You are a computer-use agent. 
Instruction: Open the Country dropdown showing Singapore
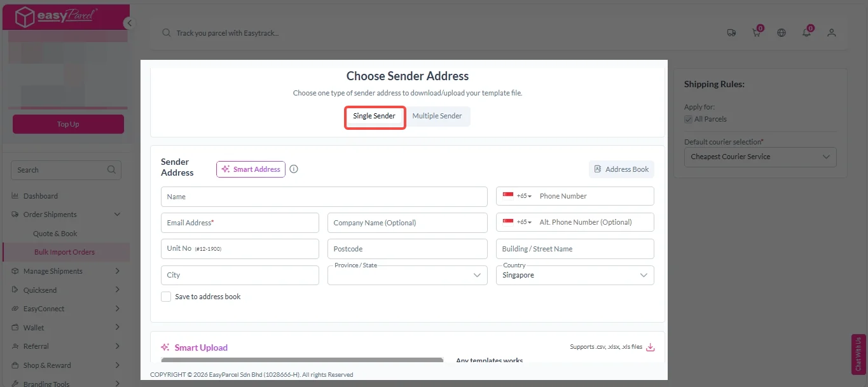tap(574, 275)
